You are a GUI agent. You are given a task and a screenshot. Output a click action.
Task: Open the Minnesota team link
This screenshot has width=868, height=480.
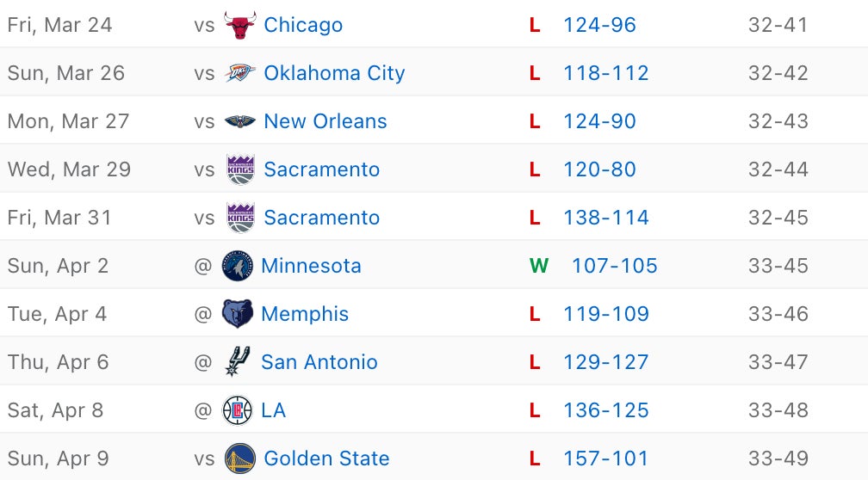311,266
